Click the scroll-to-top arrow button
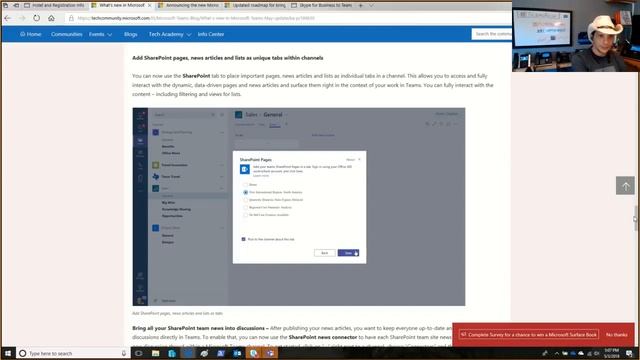This screenshot has width=640, height=360. [625, 186]
